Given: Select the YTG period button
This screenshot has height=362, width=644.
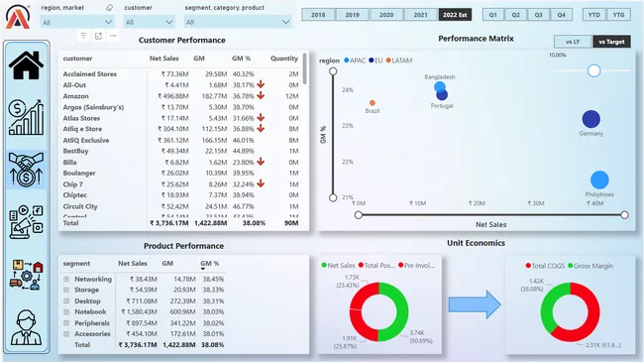Looking at the screenshot, I should tap(618, 15).
